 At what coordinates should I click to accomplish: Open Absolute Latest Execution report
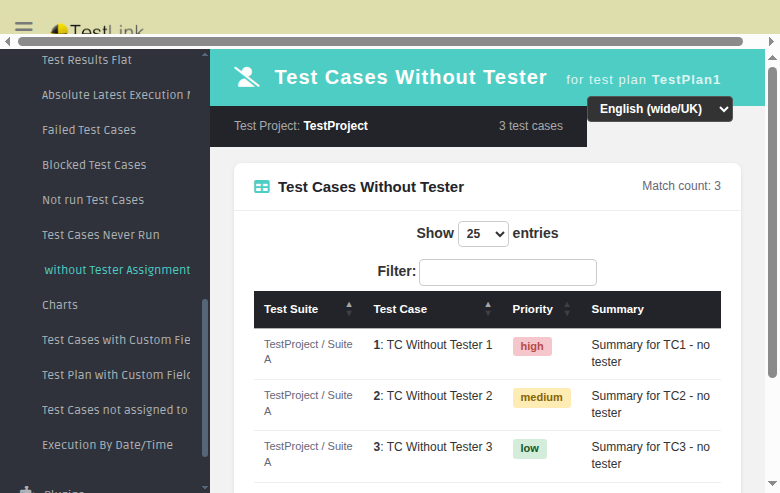point(116,95)
